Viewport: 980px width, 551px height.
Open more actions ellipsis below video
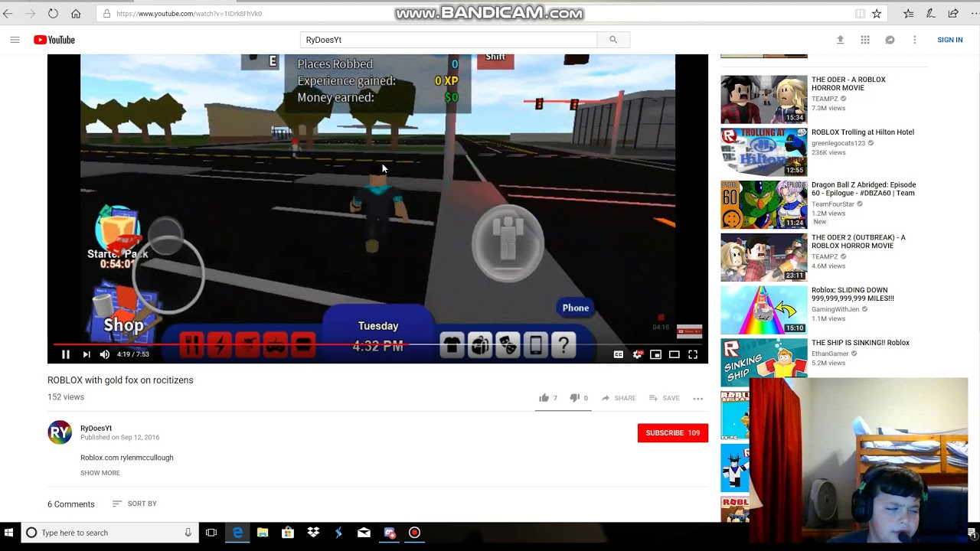(x=698, y=398)
